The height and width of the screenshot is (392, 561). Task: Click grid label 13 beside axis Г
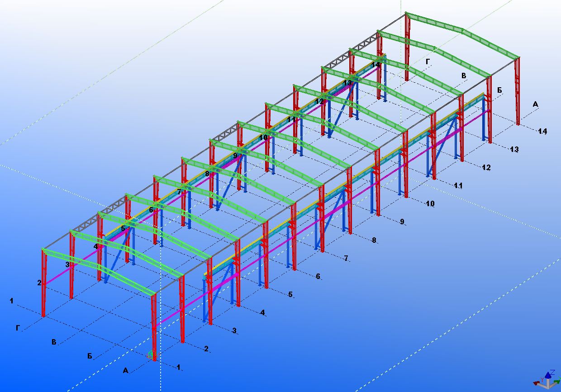347,83
